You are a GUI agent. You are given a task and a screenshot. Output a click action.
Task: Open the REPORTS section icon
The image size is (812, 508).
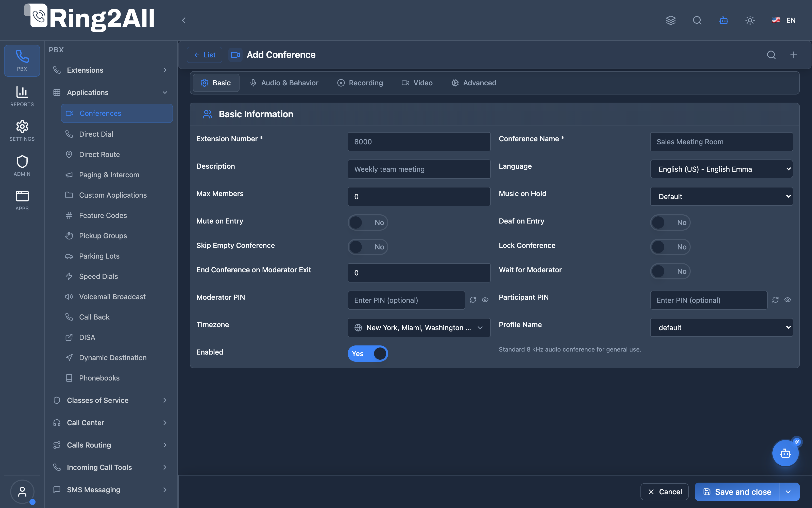[22, 96]
